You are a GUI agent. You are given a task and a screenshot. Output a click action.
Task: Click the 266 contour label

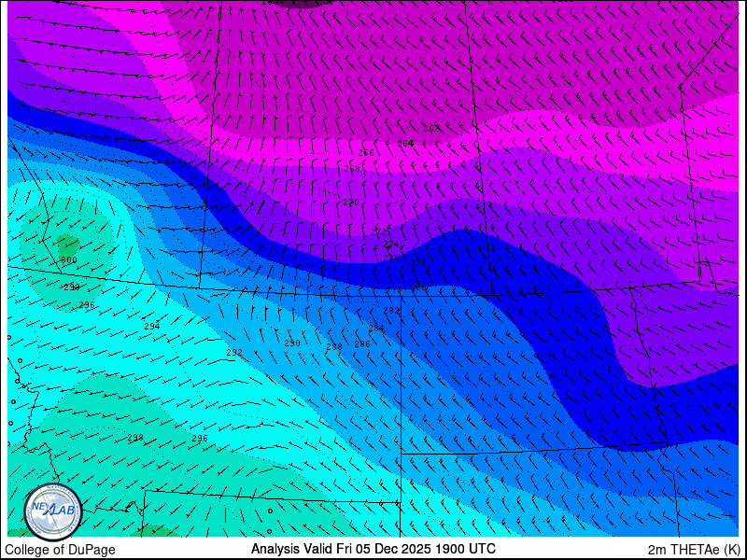pos(366,153)
